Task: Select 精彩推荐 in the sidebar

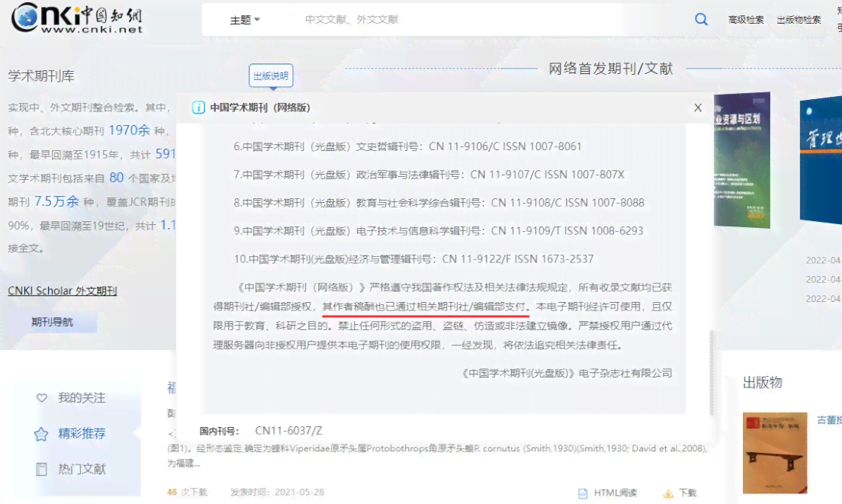Action: coord(82,433)
